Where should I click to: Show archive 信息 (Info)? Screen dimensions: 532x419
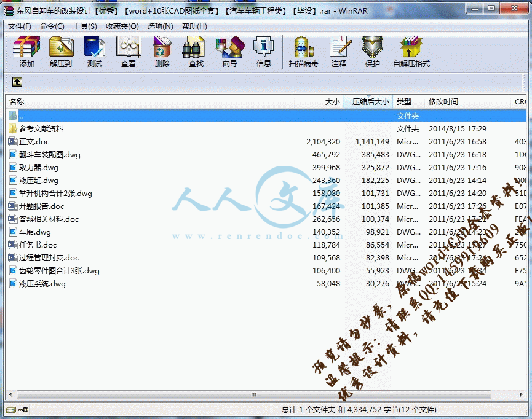click(264, 47)
